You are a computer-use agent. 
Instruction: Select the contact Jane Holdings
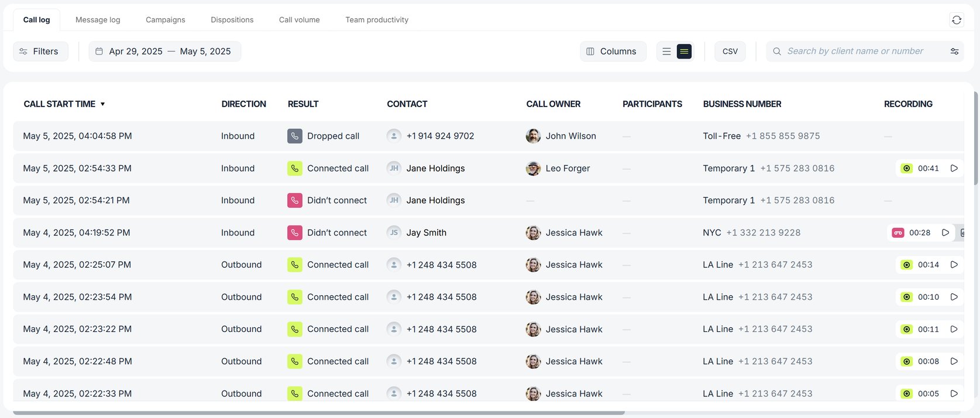435,168
